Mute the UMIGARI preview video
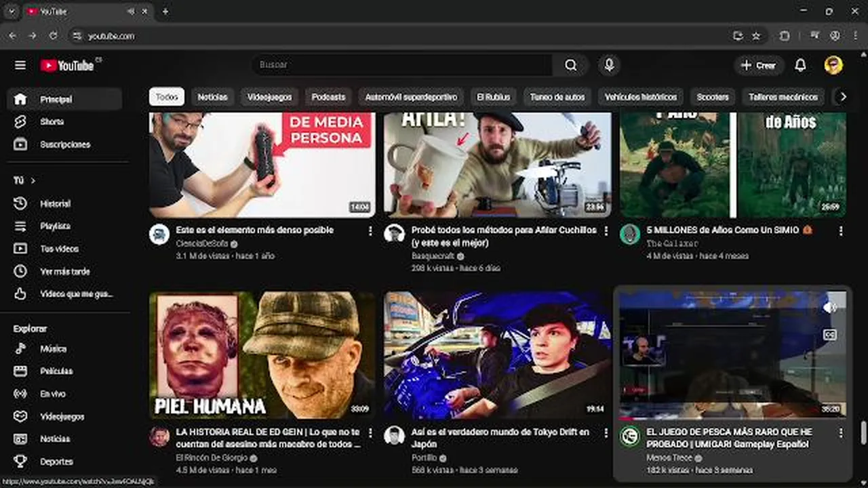 829,308
